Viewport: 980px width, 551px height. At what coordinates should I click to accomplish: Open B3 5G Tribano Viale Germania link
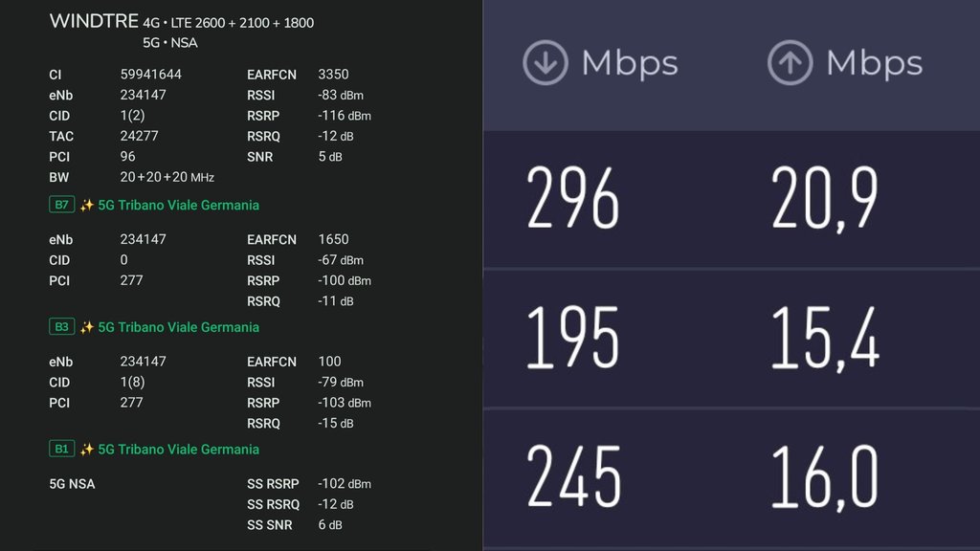178,327
